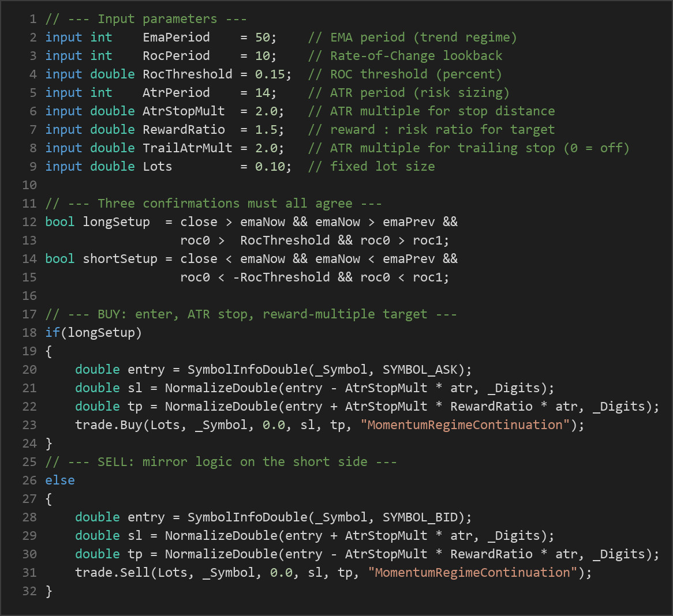Click the AtrStopMult value 2.0 declaration
The width and height of the screenshot is (673, 616).
pos(266,111)
